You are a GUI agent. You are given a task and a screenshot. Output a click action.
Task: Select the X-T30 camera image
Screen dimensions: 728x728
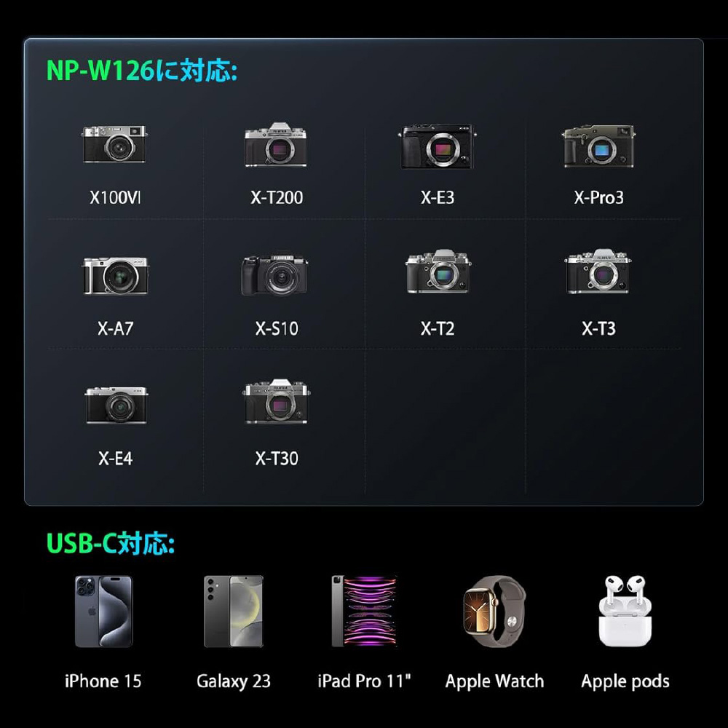(276, 402)
